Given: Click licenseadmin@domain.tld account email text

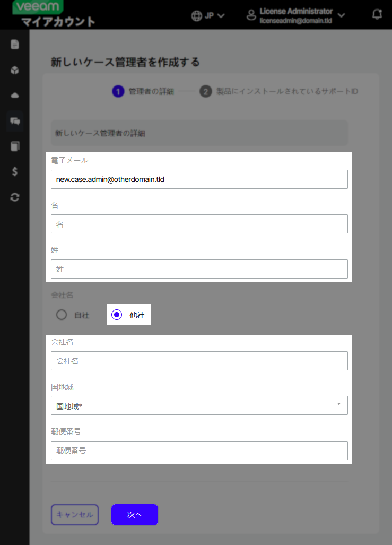Looking at the screenshot, I should [296, 21].
